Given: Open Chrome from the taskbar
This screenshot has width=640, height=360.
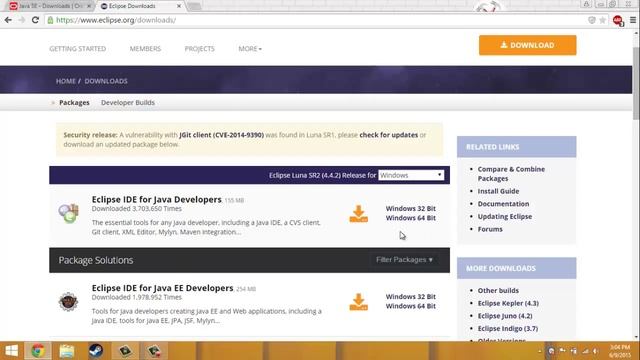Looking at the screenshot, I should pyautogui.click(x=38, y=351).
